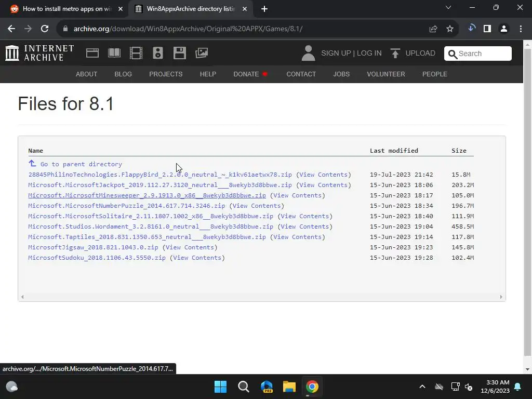
Task: Open the PEOPLE menu item
Action: pyautogui.click(x=435, y=74)
